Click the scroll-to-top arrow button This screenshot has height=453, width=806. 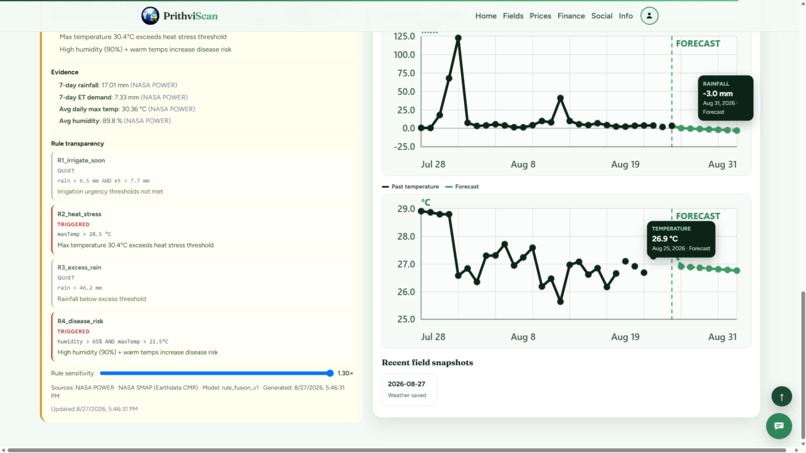click(x=781, y=396)
